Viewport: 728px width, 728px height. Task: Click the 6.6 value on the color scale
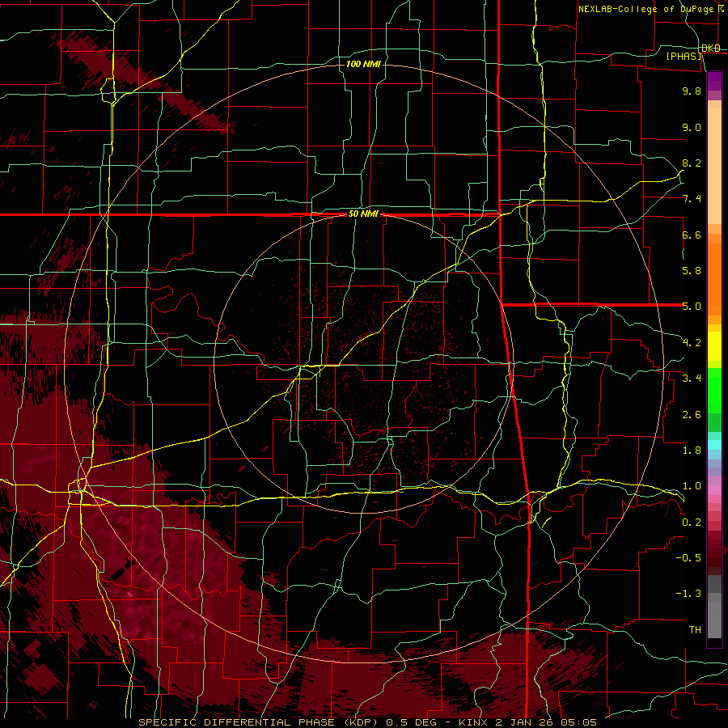[x=692, y=235]
